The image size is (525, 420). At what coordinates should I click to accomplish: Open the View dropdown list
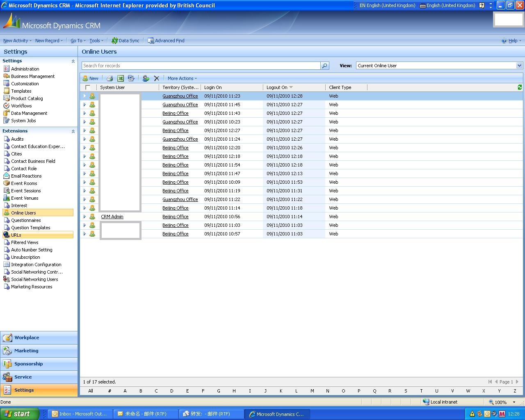pos(519,66)
